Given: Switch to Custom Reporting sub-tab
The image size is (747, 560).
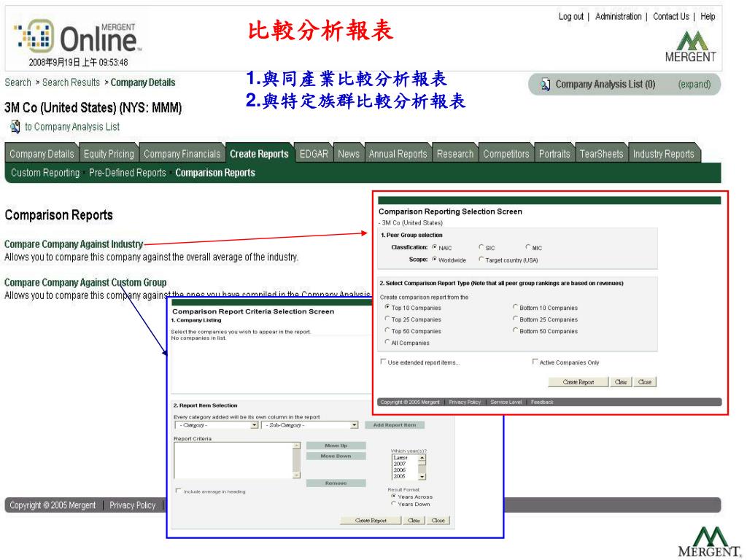Looking at the screenshot, I should 45,173.
